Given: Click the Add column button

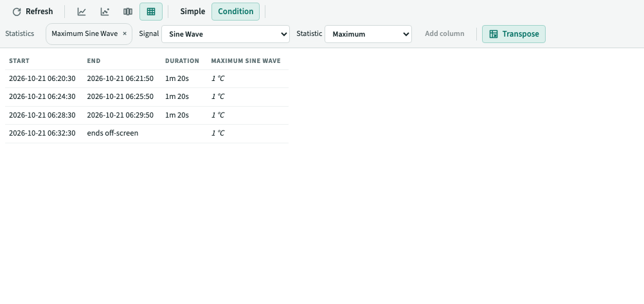Looking at the screenshot, I should click(x=444, y=33).
